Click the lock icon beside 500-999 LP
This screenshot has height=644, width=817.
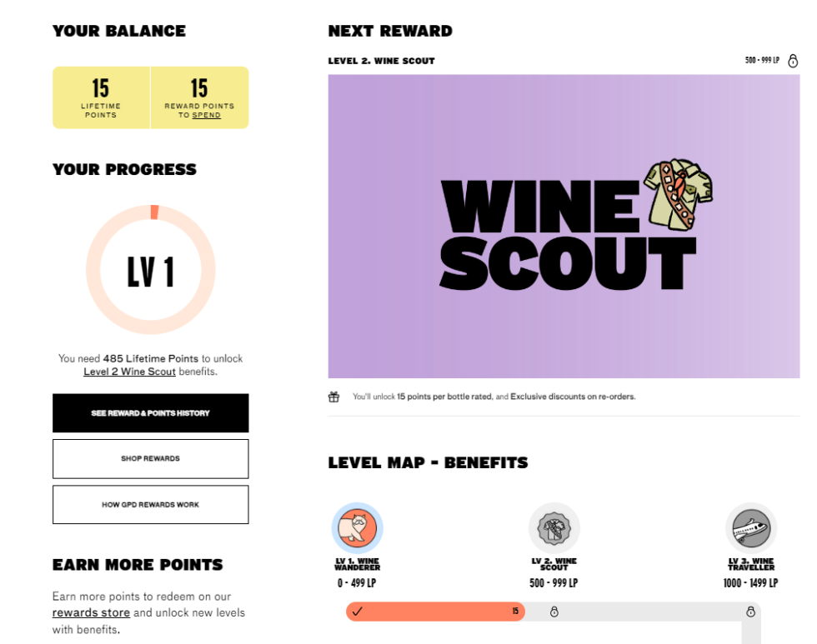(793, 60)
